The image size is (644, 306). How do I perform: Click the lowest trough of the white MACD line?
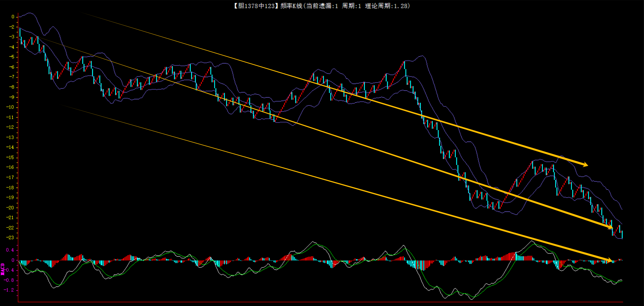click(472, 299)
